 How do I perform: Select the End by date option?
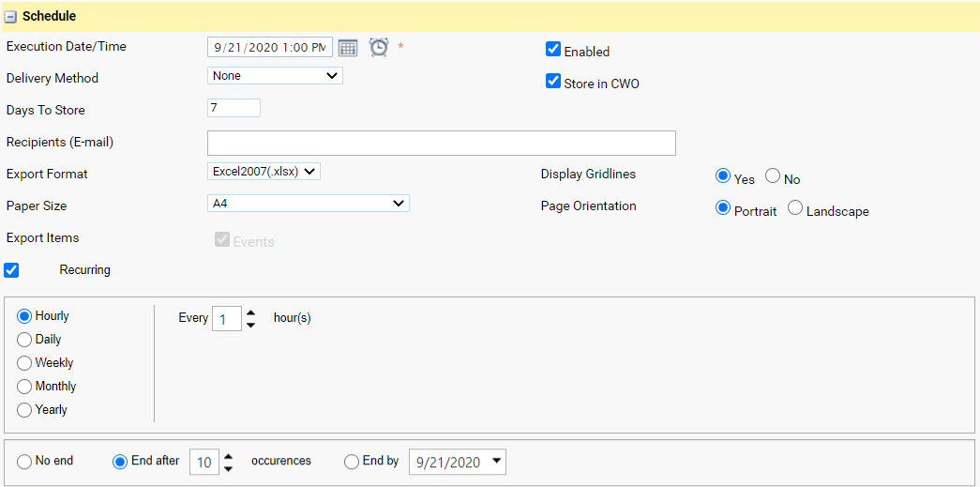point(352,462)
